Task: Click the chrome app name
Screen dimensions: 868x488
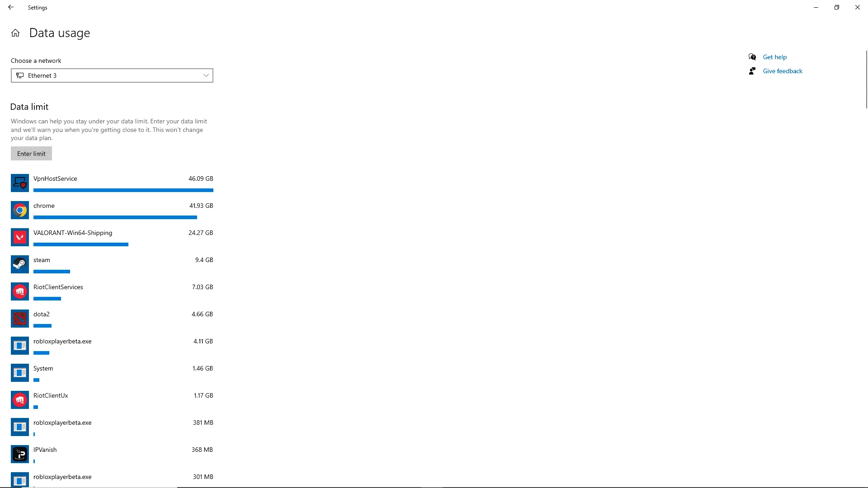Action: click(x=44, y=206)
